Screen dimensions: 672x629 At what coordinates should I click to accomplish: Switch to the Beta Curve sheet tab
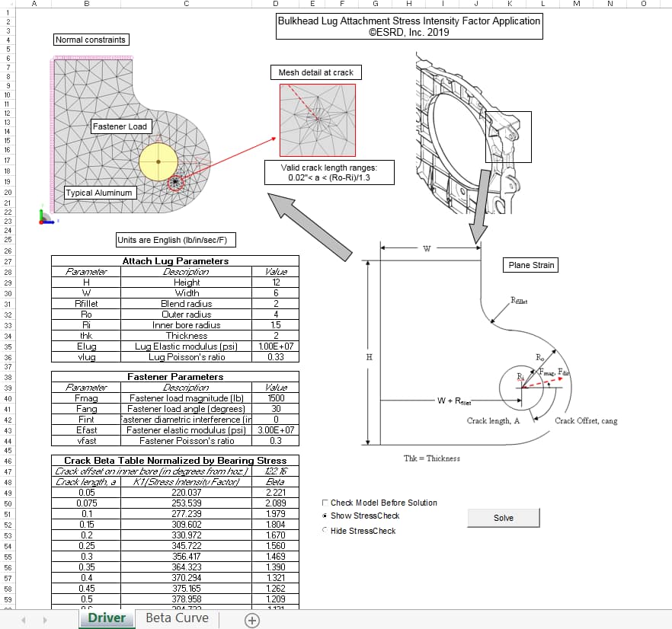[177, 618]
